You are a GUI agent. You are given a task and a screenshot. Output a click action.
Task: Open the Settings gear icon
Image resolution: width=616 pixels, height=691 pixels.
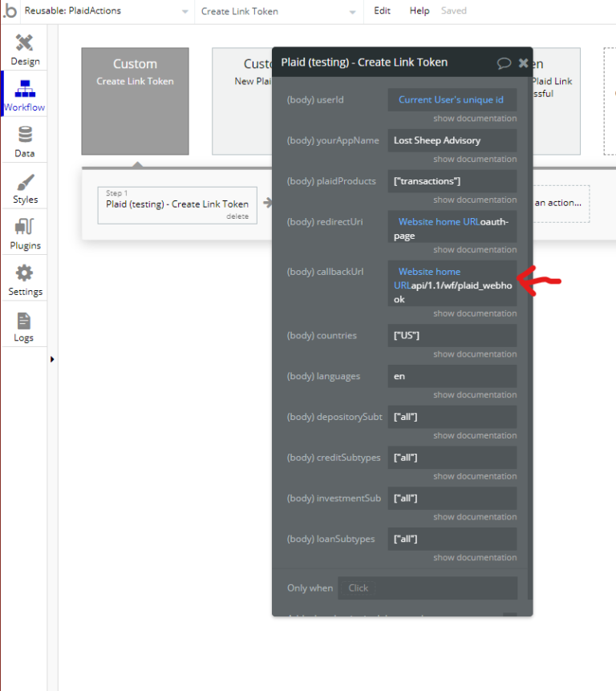[x=25, y=273]
